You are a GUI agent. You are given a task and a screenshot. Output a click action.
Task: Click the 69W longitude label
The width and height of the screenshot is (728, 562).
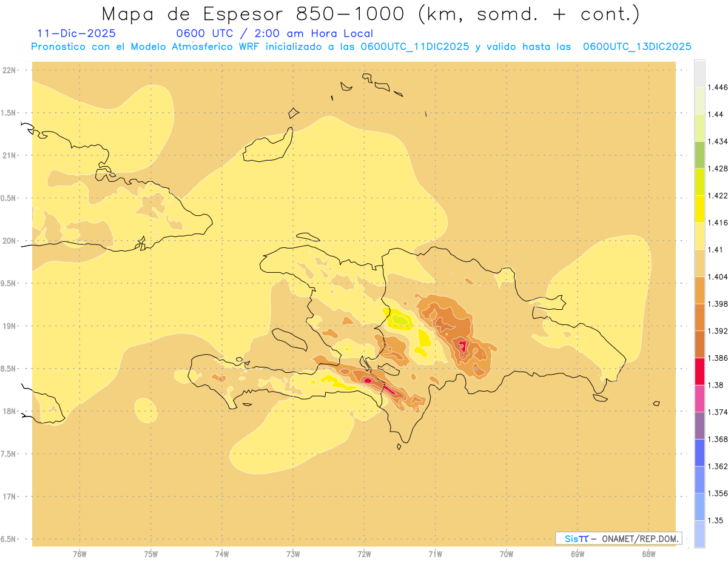[x=578, y=554]
